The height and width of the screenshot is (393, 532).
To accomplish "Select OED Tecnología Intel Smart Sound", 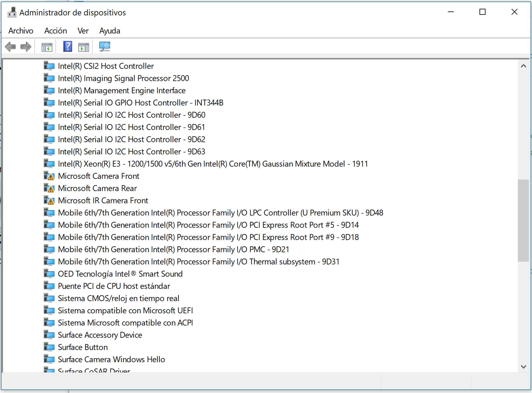I will point(120,274).
